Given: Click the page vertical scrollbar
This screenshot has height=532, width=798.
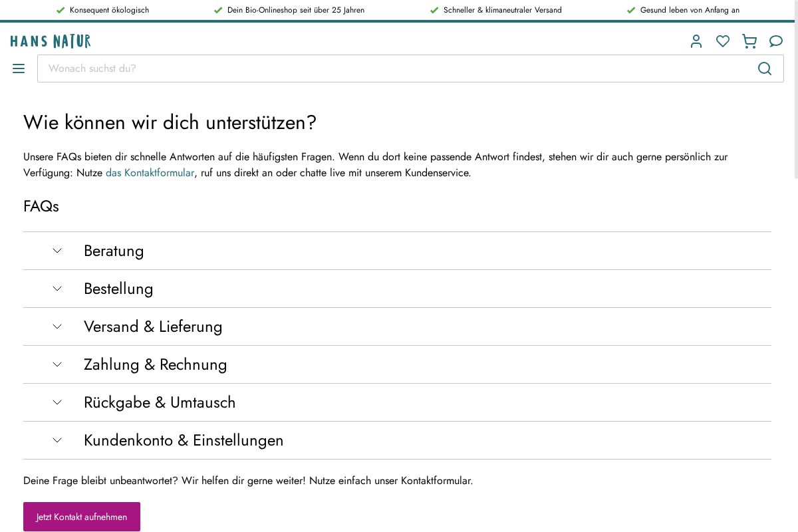Looking at the screenshot, I should (796, 89).
